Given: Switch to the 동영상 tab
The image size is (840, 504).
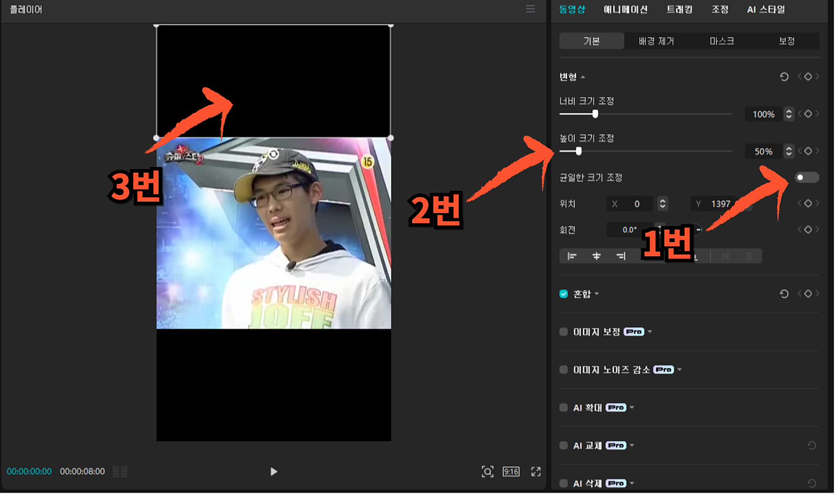Looking at the screenshot, I should 572,9.
